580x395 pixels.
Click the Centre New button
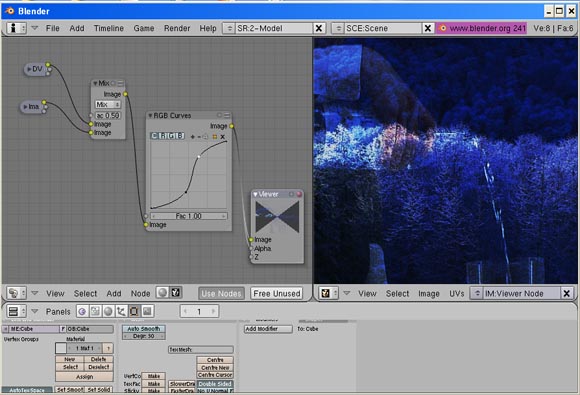coord(215,368)
